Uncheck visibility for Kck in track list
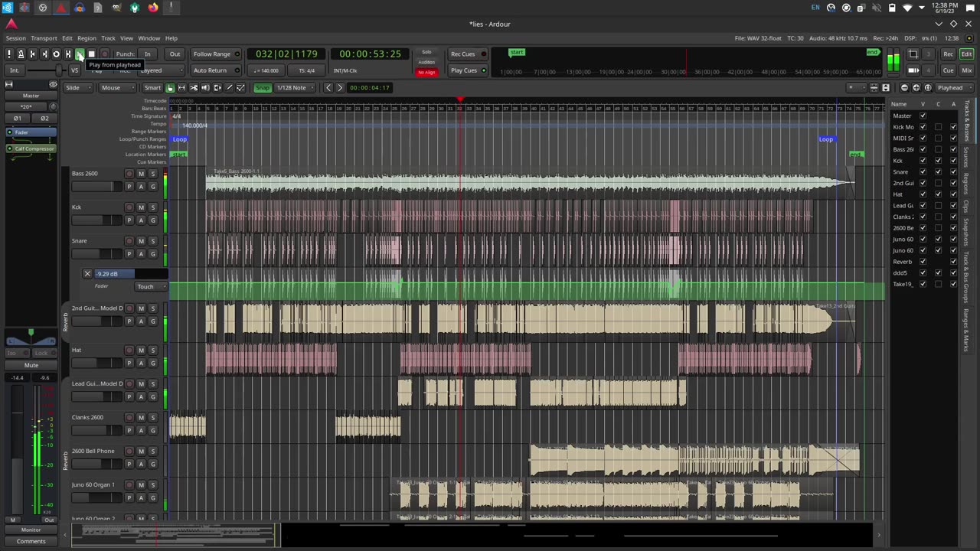This screenshot has height=551, width=980. 923,161
